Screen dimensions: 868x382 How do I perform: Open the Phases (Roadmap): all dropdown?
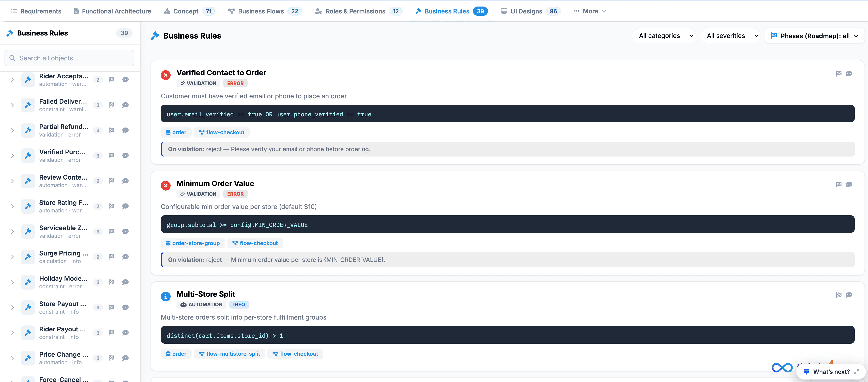[814, 36]
